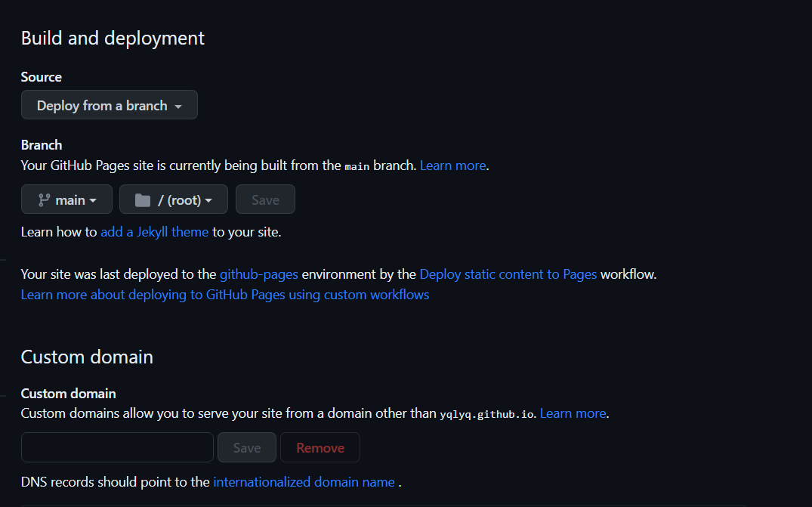Viewport: 812px width, 507px height.
Task: Click the Custom domain section heading
Action: point(87,357)
